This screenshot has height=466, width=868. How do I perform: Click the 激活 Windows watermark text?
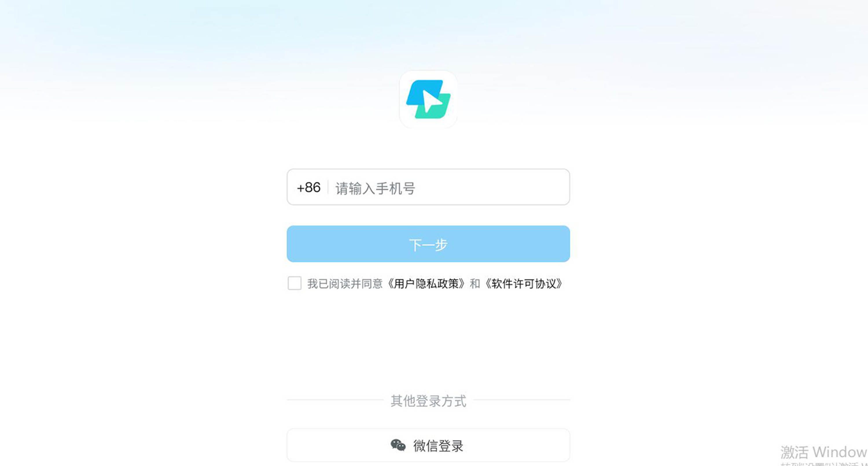pyautogui.click(x=824, y=452)
